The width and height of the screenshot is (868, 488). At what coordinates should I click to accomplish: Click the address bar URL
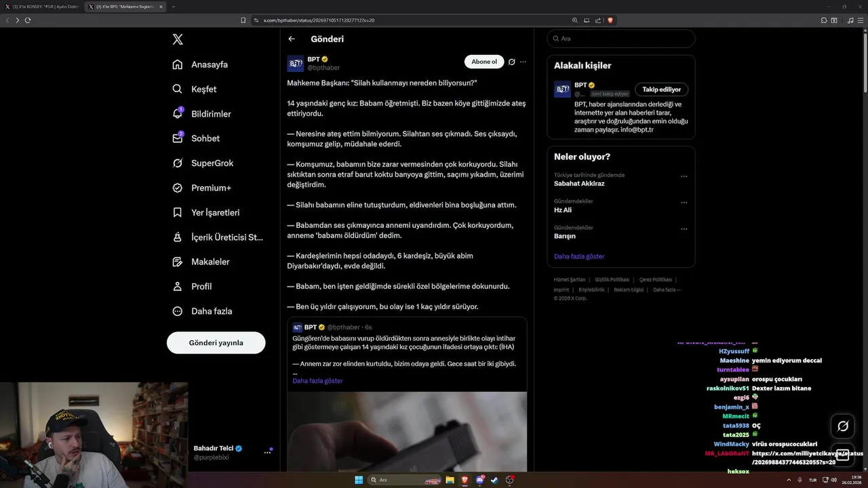319,20
